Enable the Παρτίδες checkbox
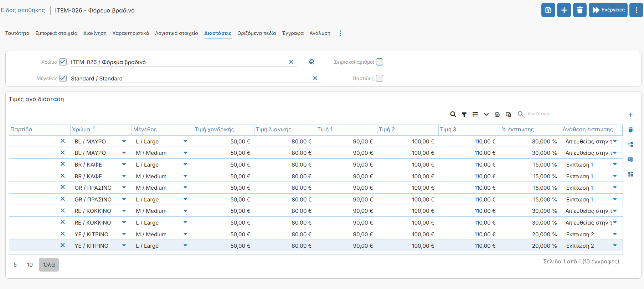Viewport: 644px width, 289px height. (x=380, y=78)
